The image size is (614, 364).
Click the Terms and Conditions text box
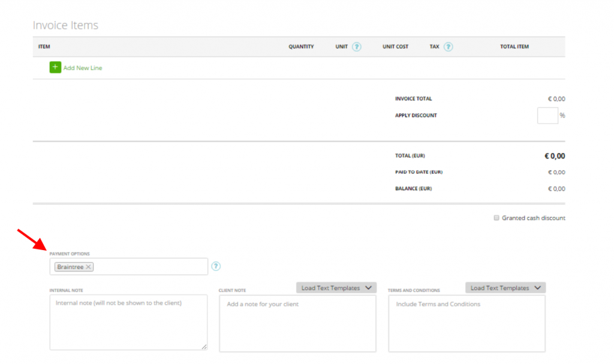click(466, 322)
